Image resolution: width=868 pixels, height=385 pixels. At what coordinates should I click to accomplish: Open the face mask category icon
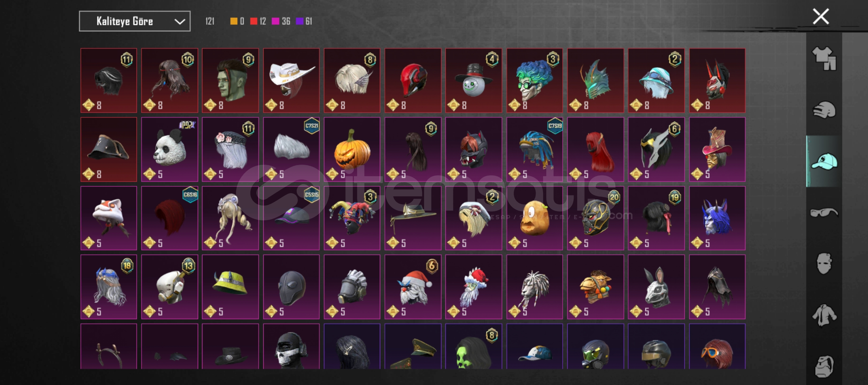pyautogui.click(x=824, y=263)
